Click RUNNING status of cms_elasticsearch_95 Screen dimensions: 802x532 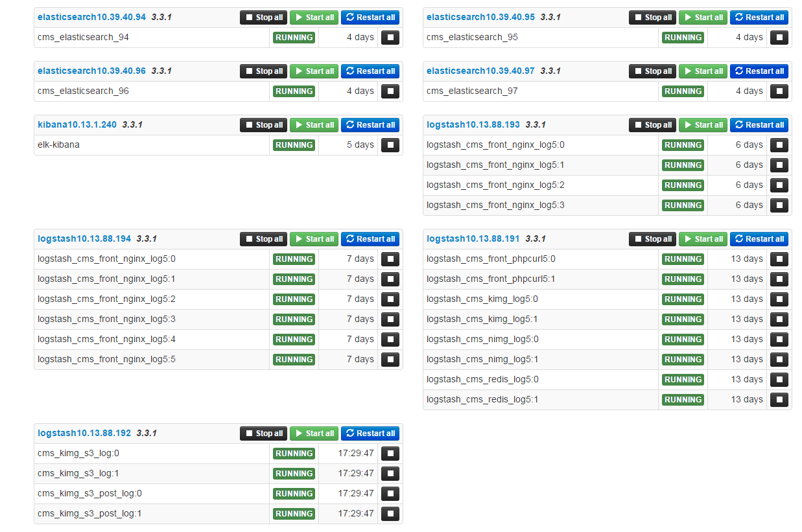[683, 38]
